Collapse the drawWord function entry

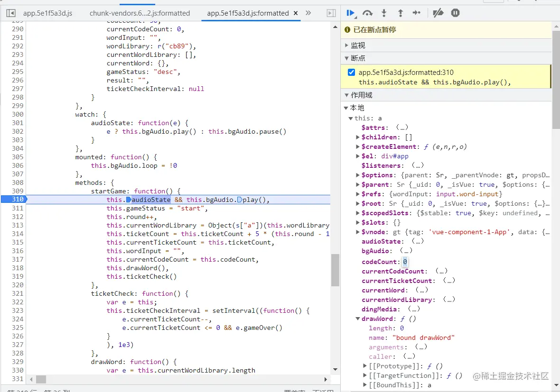tap(358, 319)
